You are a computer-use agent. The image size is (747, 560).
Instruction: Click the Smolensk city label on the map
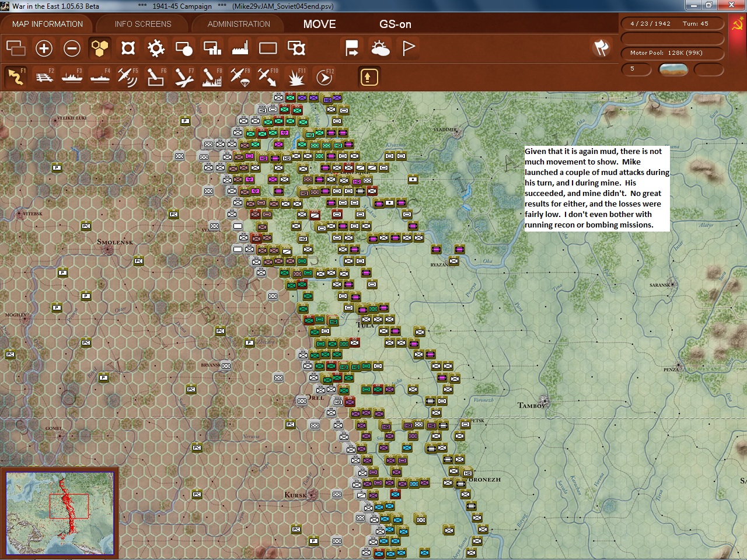(x=115, y=242)
